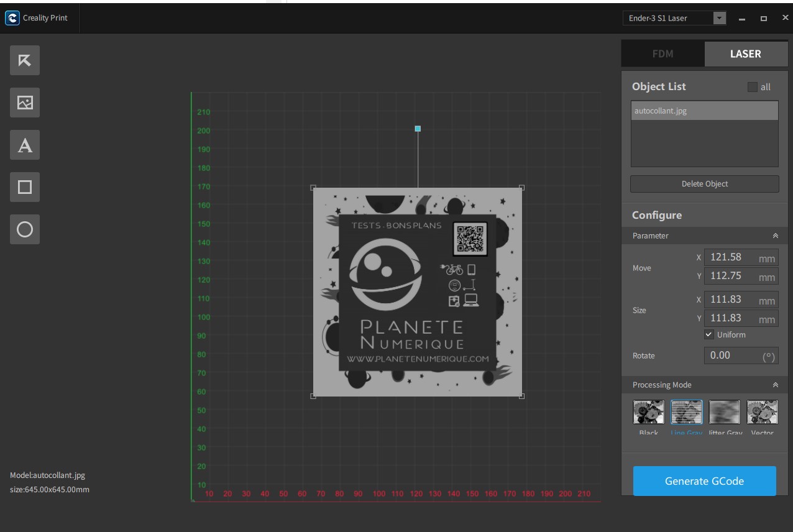
Task: Click the cyan rotation handle above the image
Action: coord(418,129)
